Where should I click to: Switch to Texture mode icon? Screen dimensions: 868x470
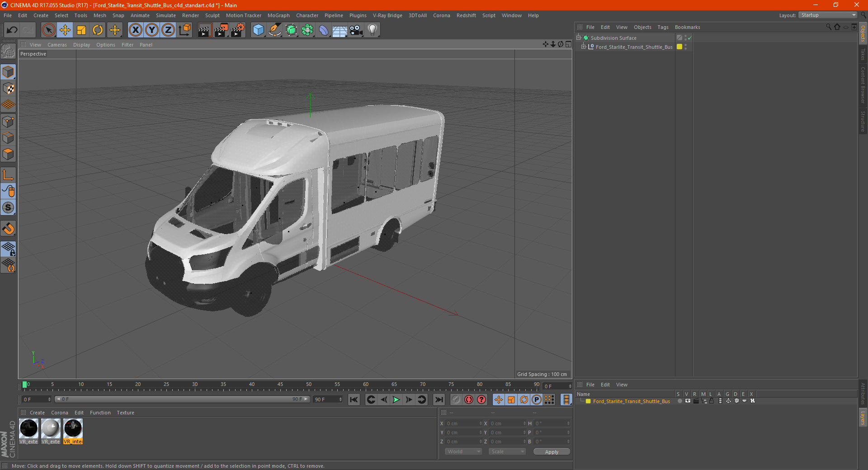coord(8,89)
